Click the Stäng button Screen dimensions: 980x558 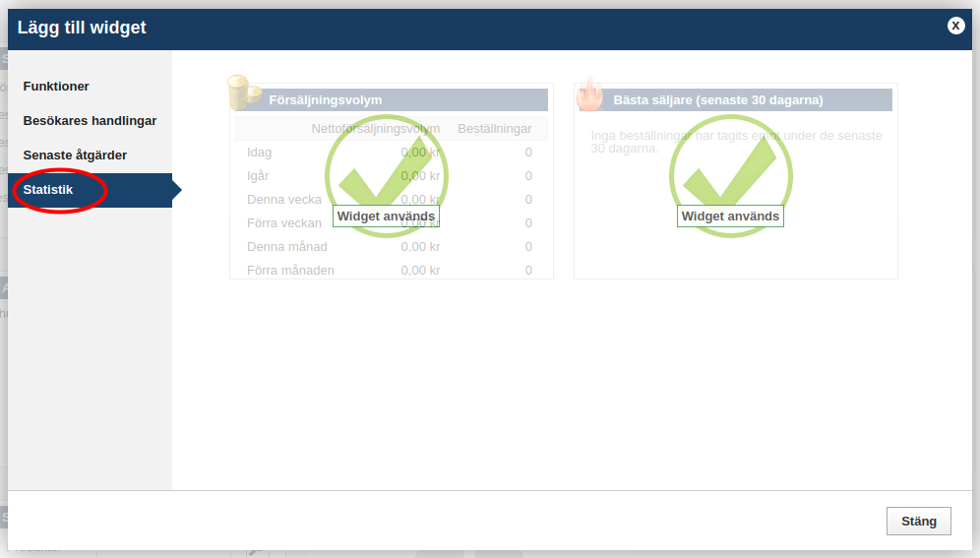click(919, 522)
